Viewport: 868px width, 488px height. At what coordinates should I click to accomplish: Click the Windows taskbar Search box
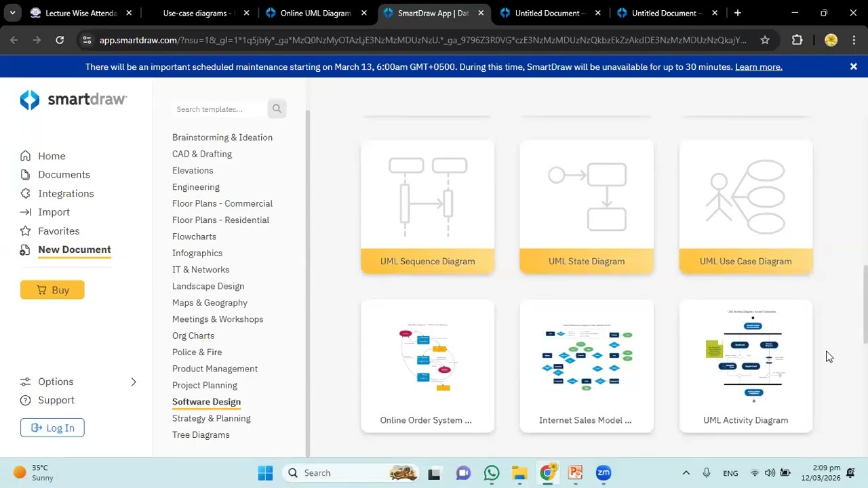click(x=349, y=472)
